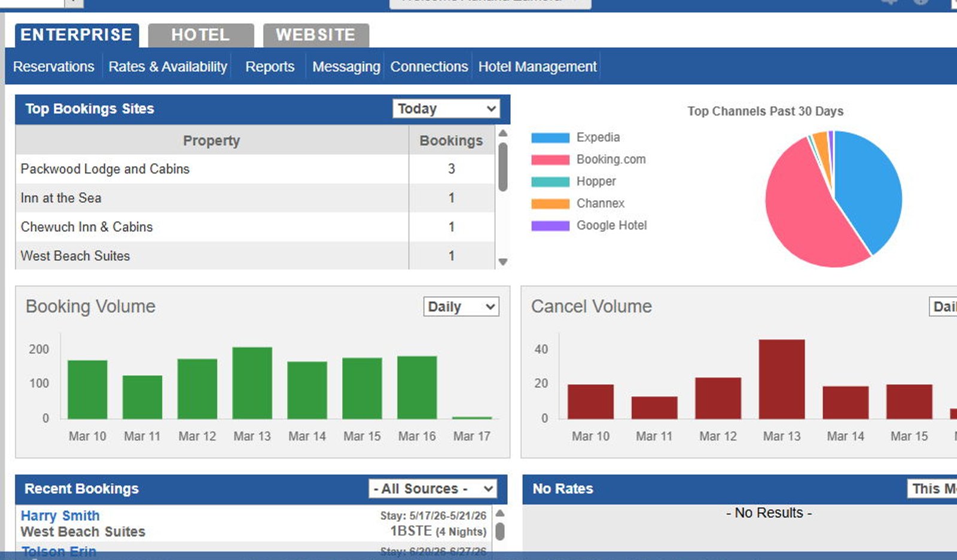
Task: Click the Google Hotel purple swatch
Action: pos(550,226)
